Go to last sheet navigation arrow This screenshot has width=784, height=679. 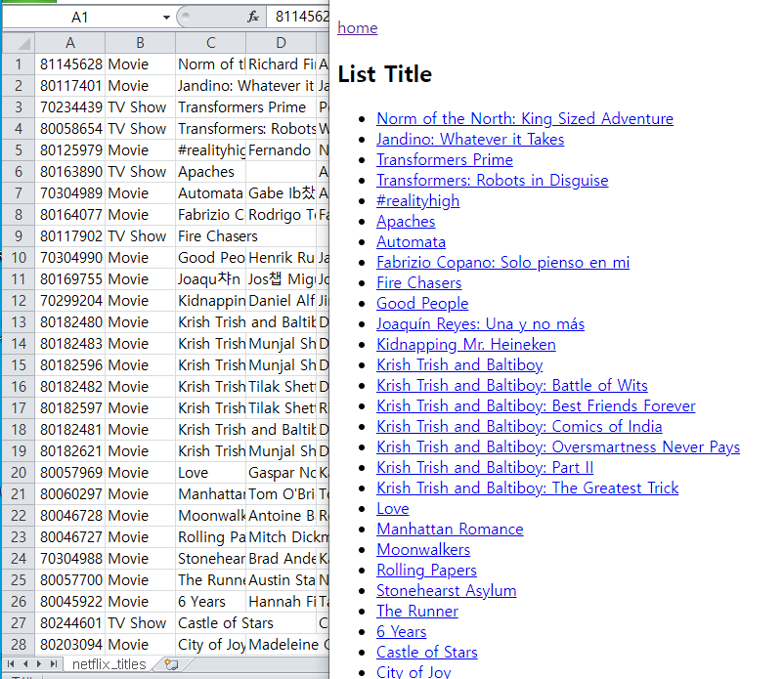[53, 664]
